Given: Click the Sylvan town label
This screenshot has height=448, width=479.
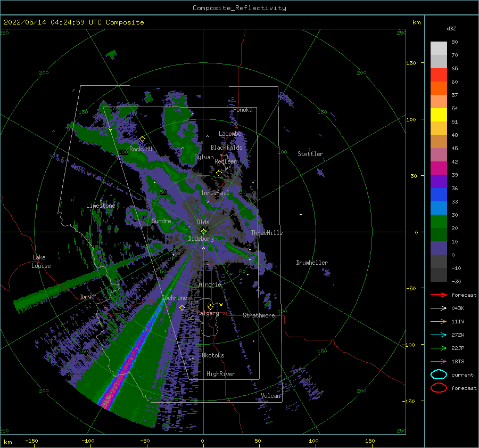Looking at the screenshot, I should click(204, 158).
